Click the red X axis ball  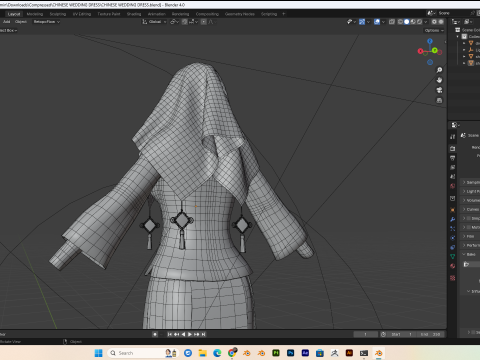click(x=420, y=51)
